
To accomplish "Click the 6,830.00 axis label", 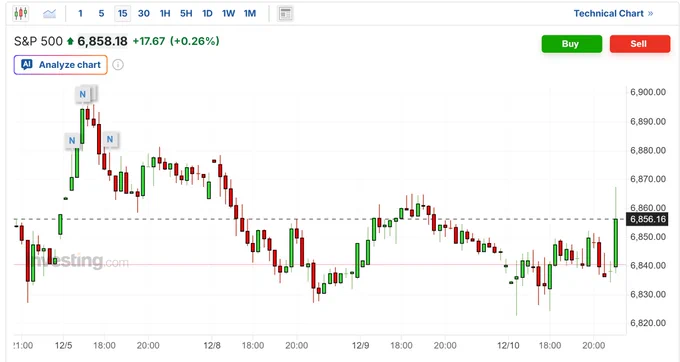I will pos(647,294).
